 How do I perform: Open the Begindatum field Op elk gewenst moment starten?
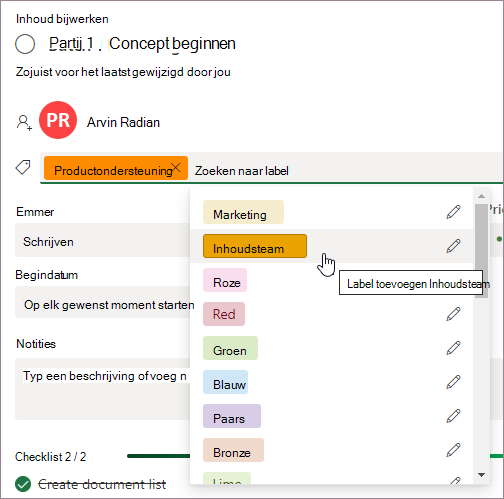[x=102, y=303]
